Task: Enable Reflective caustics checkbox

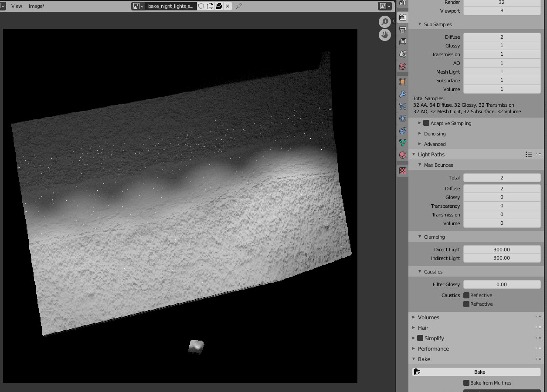Action: (466, 295)
